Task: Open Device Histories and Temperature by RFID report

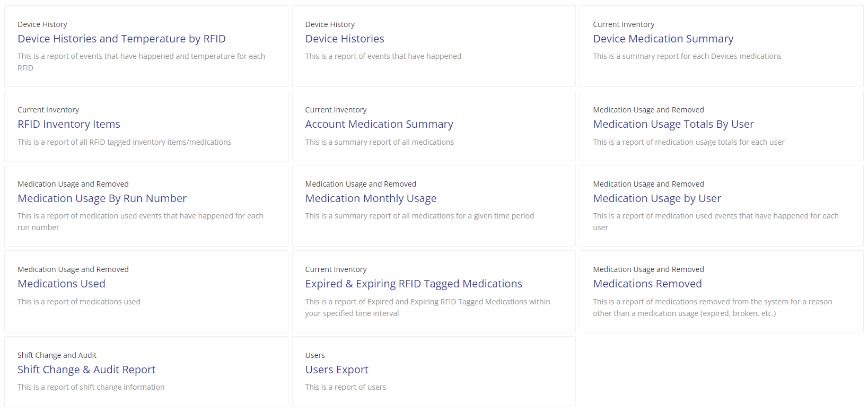Action: pos(121,39)
